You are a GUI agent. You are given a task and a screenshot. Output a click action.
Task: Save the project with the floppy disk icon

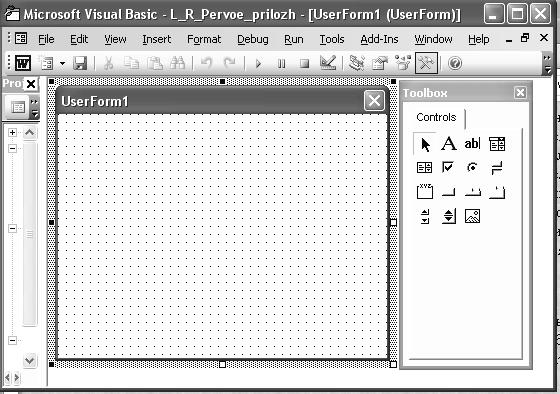(x=80, y=64)
